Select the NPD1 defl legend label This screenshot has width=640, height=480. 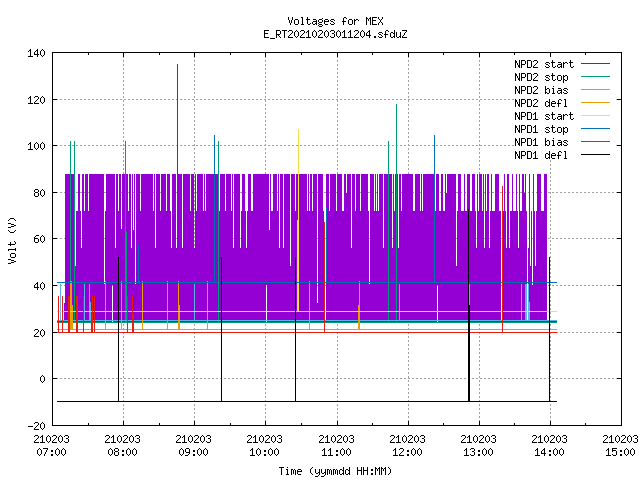[x=541, y=155]
